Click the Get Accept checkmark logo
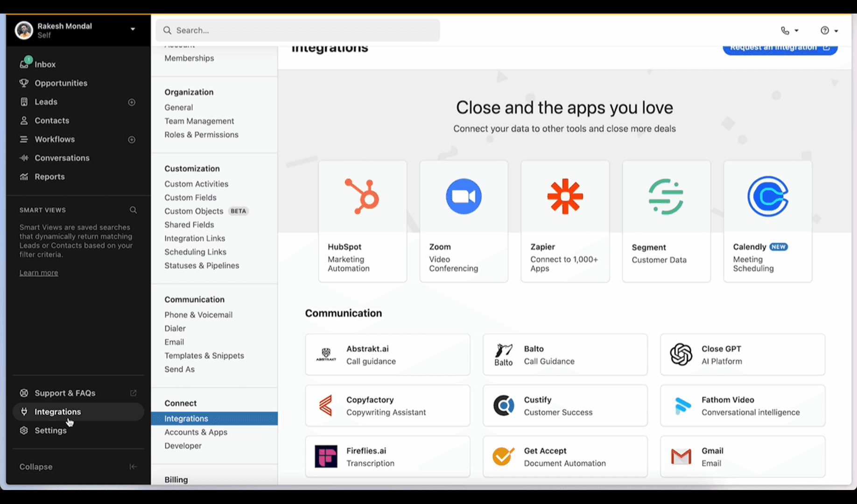The height and width of the screenshot is (504, 857). pos(503,456)
